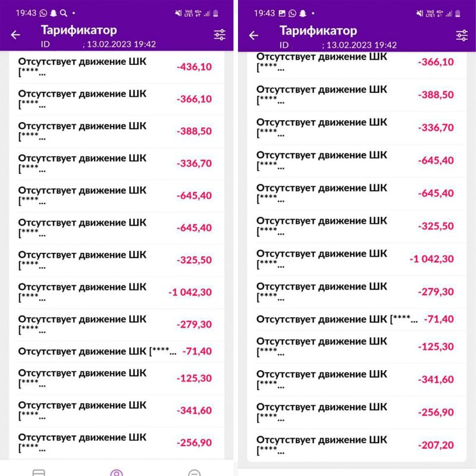Open the entry with amount -207,20
476x476 pixels.
[x=357, y=445]
